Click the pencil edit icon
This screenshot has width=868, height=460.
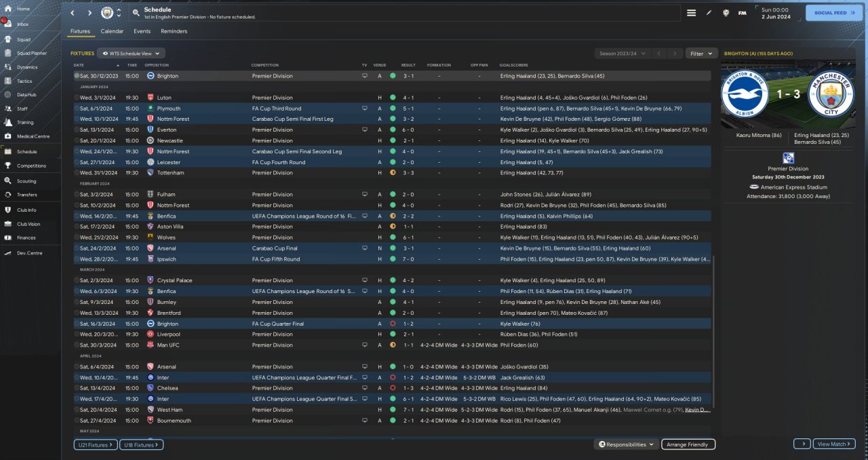(x=709, y=13)
